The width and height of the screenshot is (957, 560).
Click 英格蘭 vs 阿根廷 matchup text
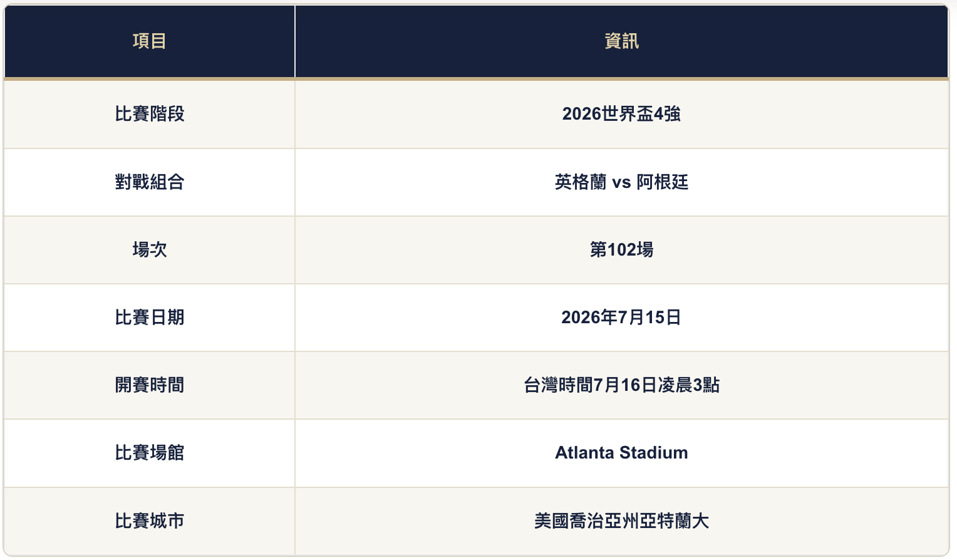[x=621, y=182]
